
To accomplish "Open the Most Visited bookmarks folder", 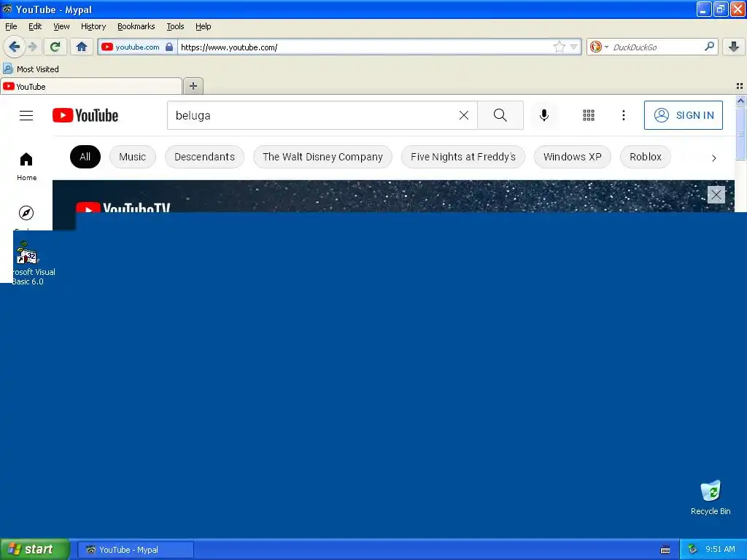I will point(31,69).
